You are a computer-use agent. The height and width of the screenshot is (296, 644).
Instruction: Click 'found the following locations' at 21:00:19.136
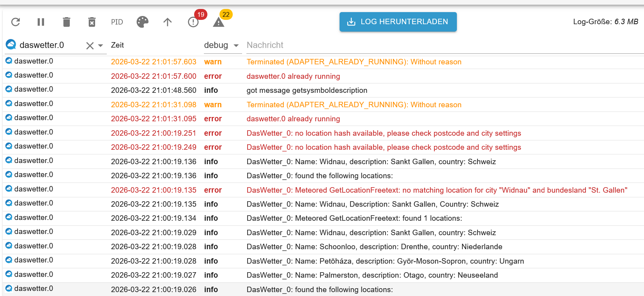click(x=320, y=176)
